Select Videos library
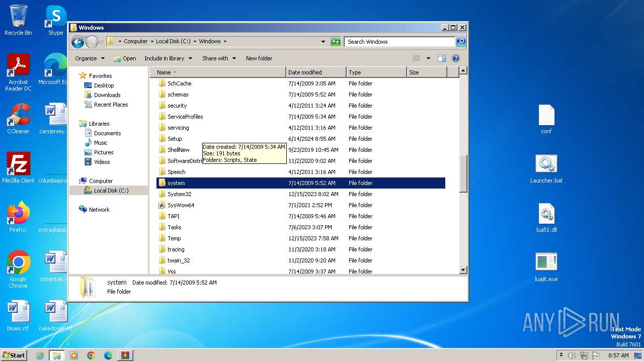The height and width of the screenshot is (362, 644). point(102,162)
